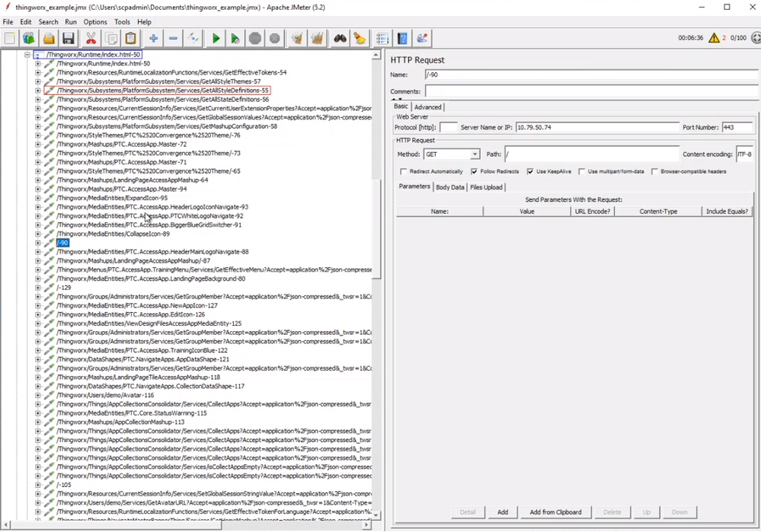Enable the Redirect Automatically checkbox
The image size is (761, 532).
point(404,172)
